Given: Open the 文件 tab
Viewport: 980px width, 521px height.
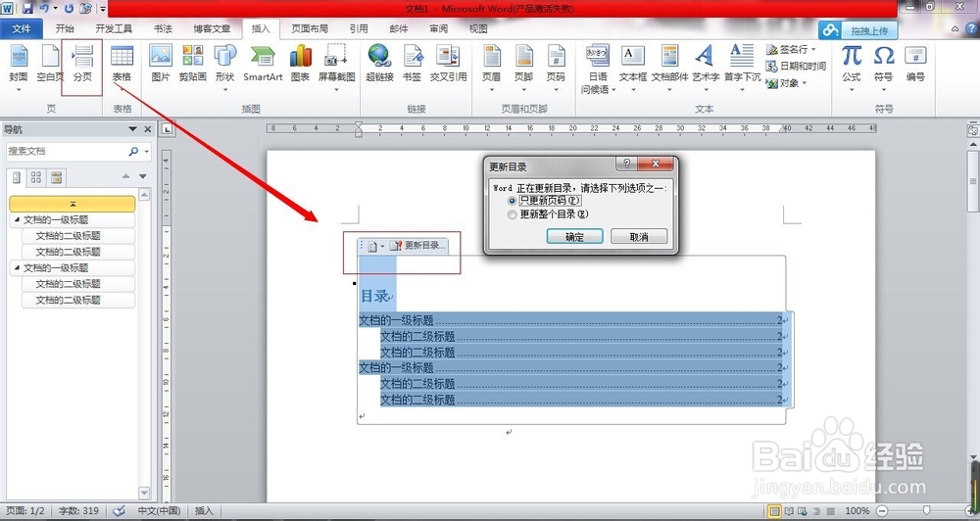Looking at the screenshot, I should coord(22,28).
